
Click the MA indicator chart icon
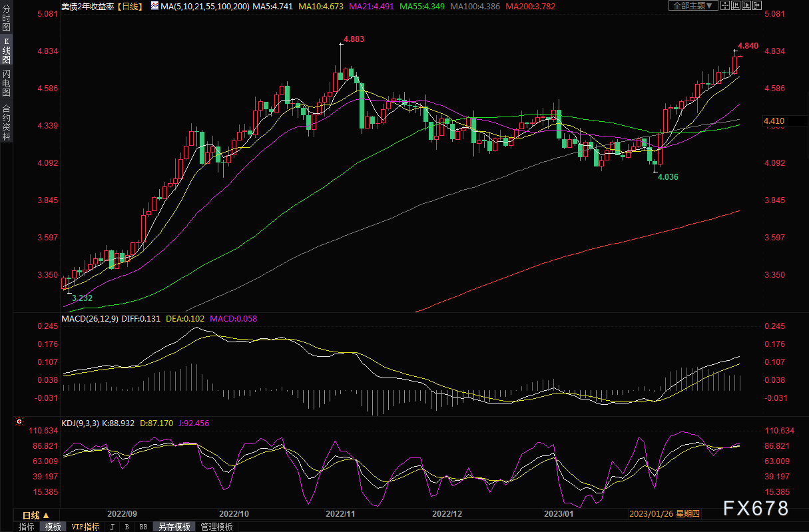[154, 6]
